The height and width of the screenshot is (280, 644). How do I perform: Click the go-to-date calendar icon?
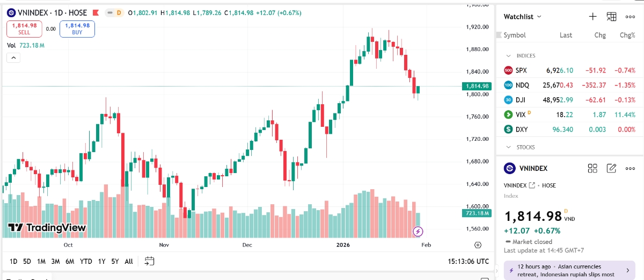[149, 261]
